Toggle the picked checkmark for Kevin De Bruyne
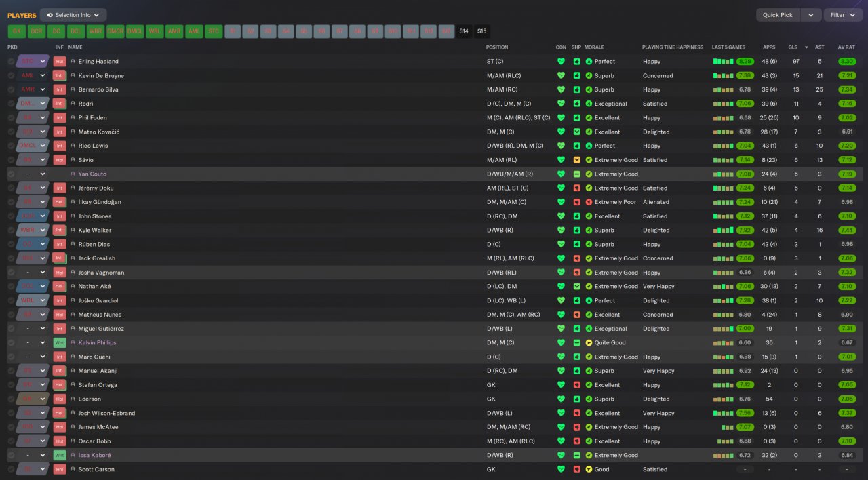Viewport: 868px width, 480px height. click(x=11, y=75)
